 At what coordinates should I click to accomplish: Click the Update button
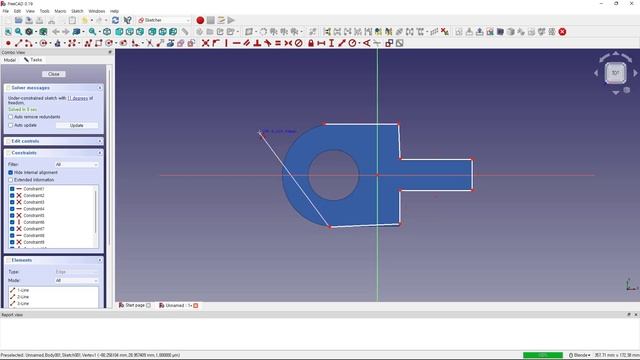(77, 126)
